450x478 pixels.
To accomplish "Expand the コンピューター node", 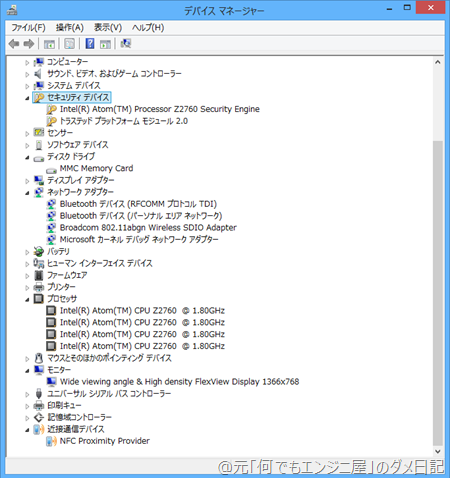I will [27, 62].
